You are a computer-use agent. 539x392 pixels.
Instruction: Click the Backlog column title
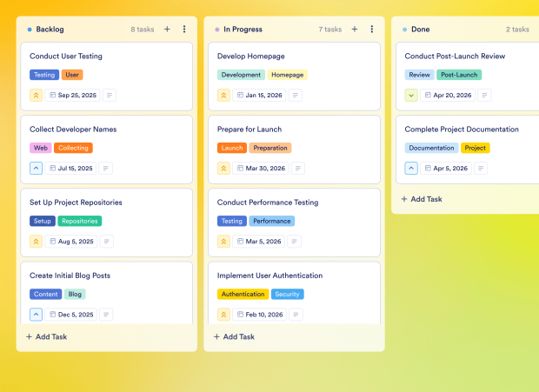click(x=50, y=29)
